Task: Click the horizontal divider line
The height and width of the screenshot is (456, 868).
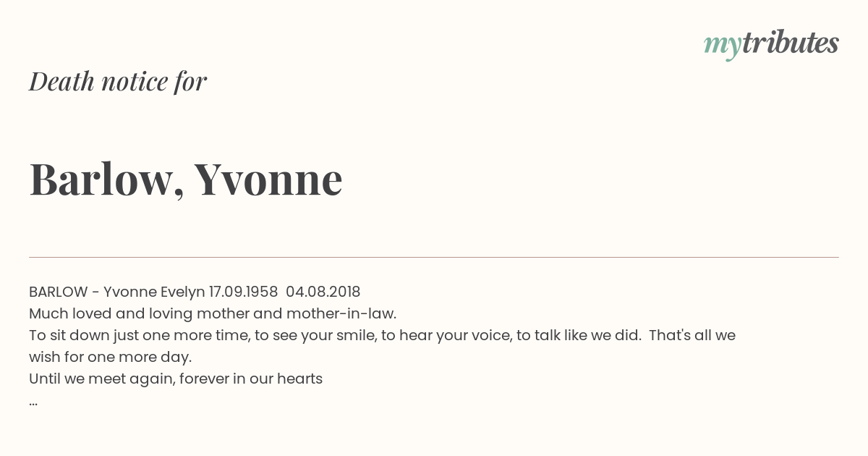Action: tap(434, 257)
